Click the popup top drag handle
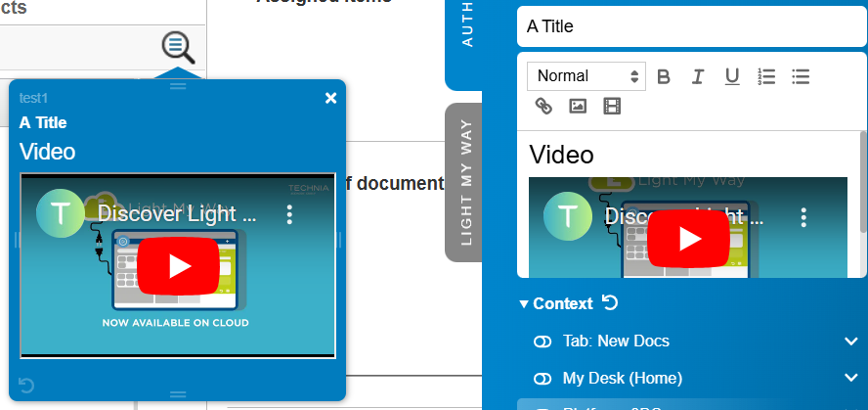 (178, 86)
